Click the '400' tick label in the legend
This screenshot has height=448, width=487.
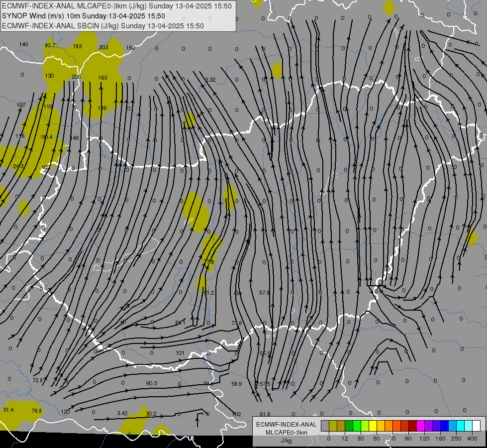472,439
